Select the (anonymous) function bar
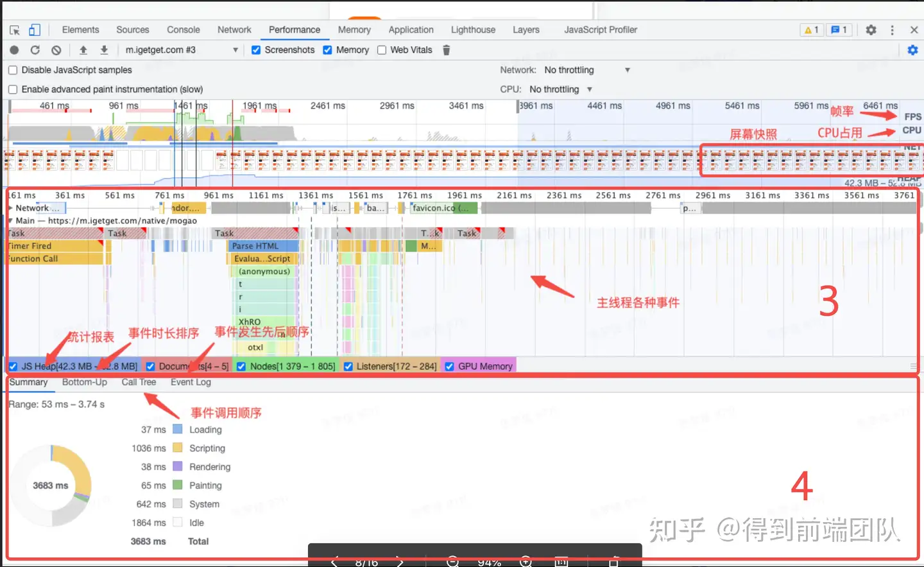This screenshot has height=567, width=924. (x=264, y=272)
